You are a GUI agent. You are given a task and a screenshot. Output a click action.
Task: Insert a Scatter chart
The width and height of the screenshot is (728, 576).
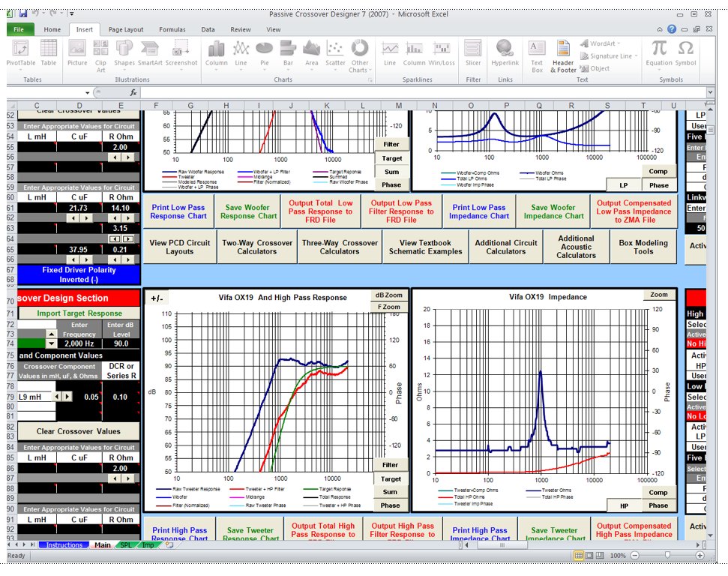[x=335, y=55]
